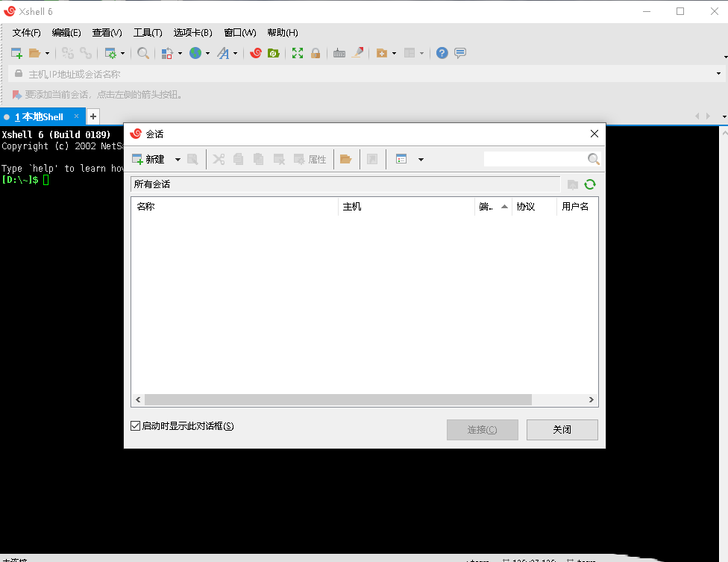This screenshot has height=562, width=728.
Task: Open help with blue question mark icon
Action: click(x=442, y=54)
